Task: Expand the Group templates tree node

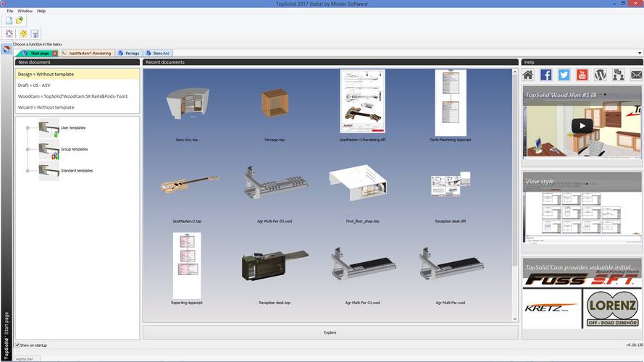Action: click(x=27, y=149)
